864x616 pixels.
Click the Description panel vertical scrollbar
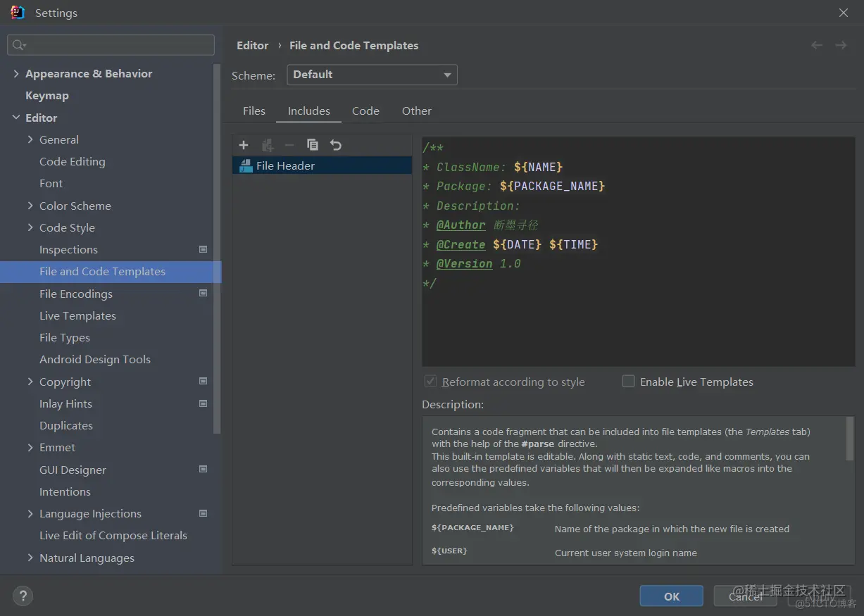click(850, 439)
